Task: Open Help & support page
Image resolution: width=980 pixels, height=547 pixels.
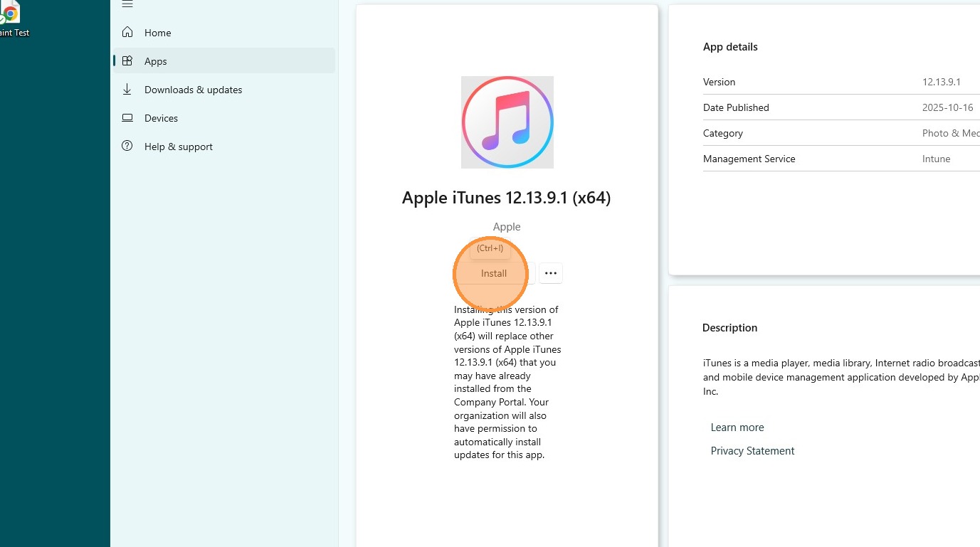Action: (224, 147)
